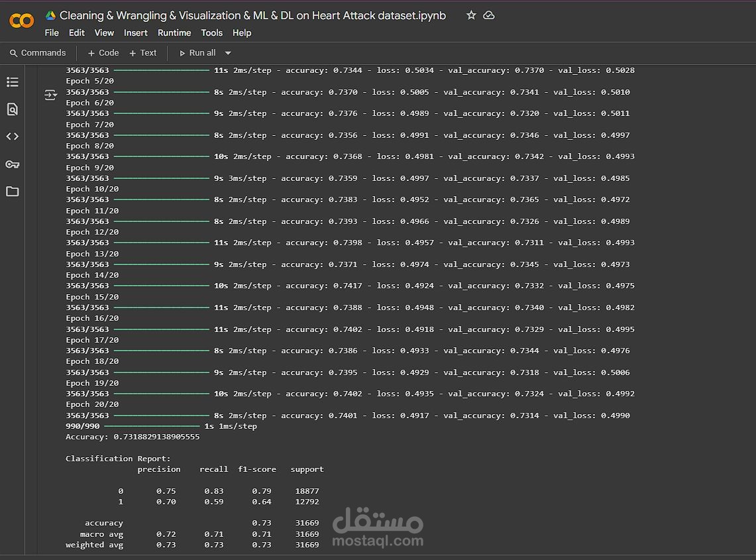Click the Epoch 12/20 progress bar

click(x=162, y=243)
